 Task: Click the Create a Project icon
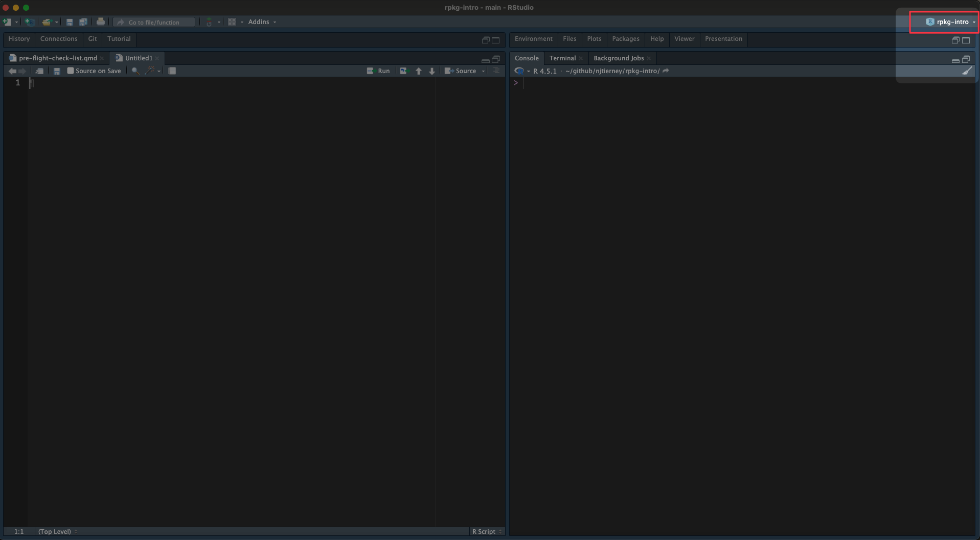click(30, 22)
